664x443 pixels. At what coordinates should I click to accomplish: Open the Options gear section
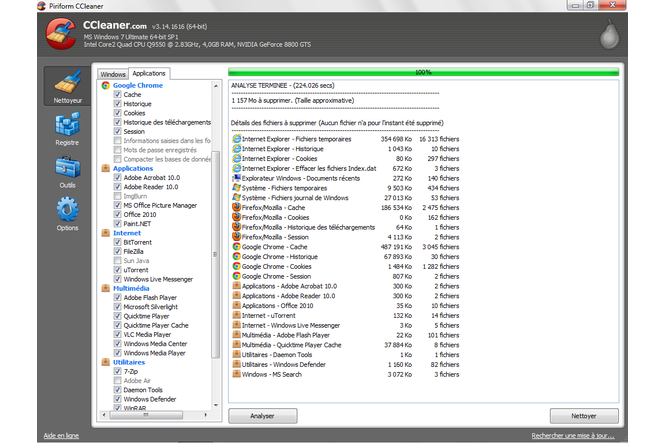coord(67,214)
